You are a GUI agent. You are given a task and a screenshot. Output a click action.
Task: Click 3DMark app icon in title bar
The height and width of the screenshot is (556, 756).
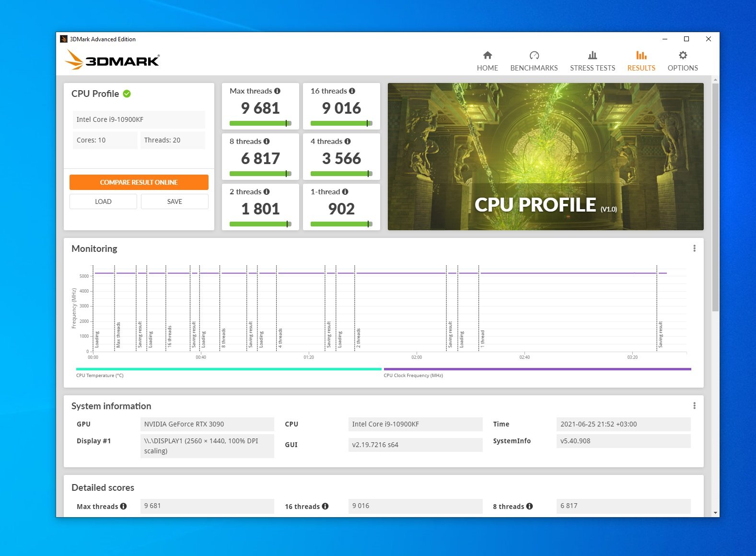coord(64,39)
